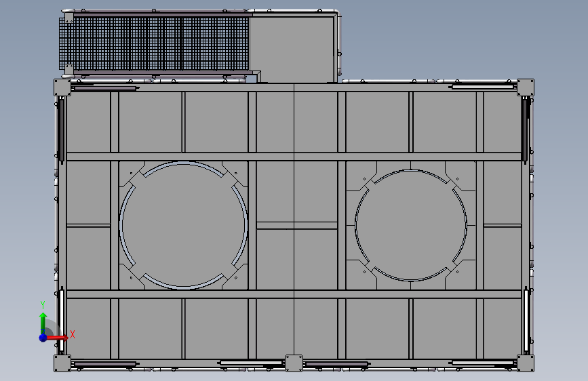588x381 pixels.
Task: Click the blue Z axis sphere on triad
Action: pos(43,338)
